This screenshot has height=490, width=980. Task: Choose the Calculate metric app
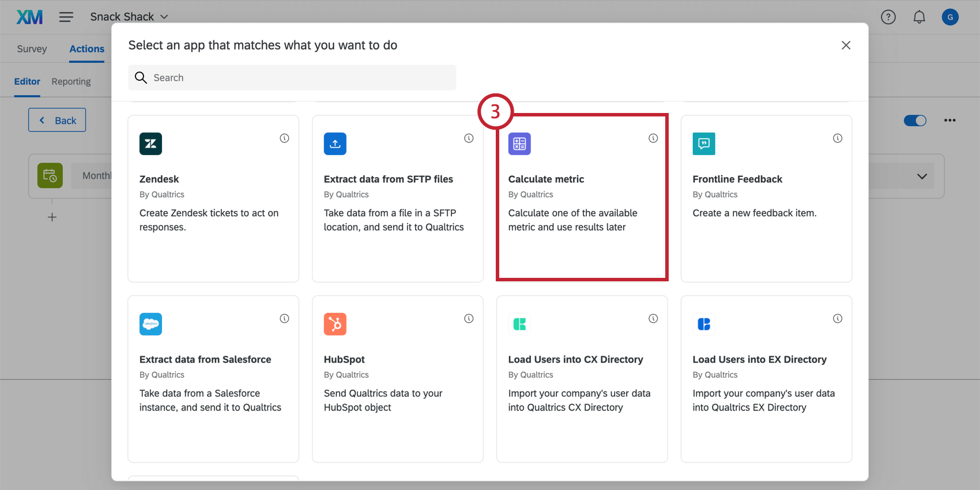point(582,199)
